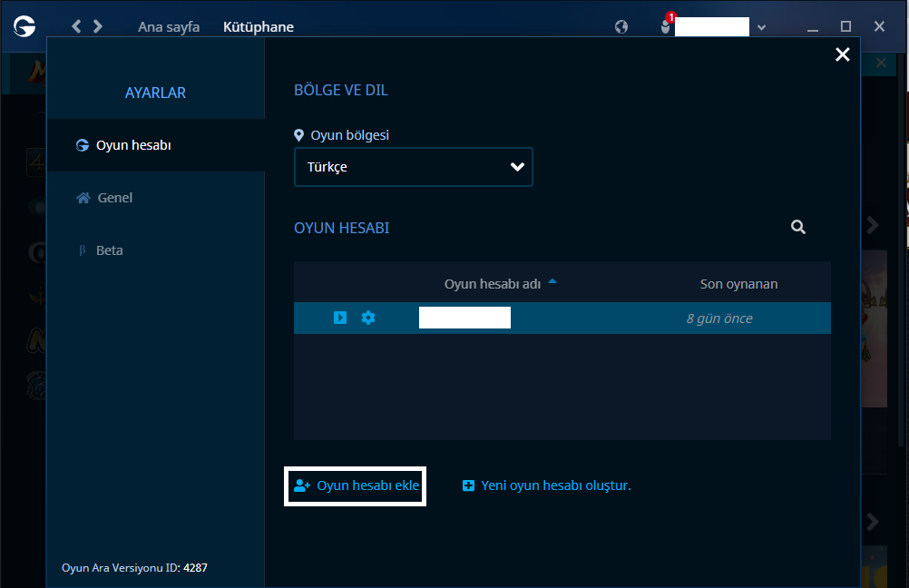Click Oyun hesabı ekle link
Screen dimensions: 909x588
(356, 485)
